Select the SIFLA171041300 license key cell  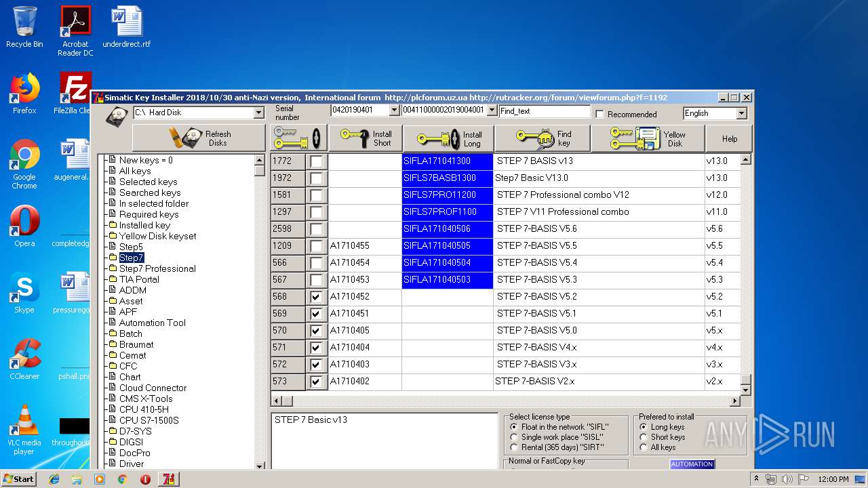pyautogui.click(x=448, y=161)
